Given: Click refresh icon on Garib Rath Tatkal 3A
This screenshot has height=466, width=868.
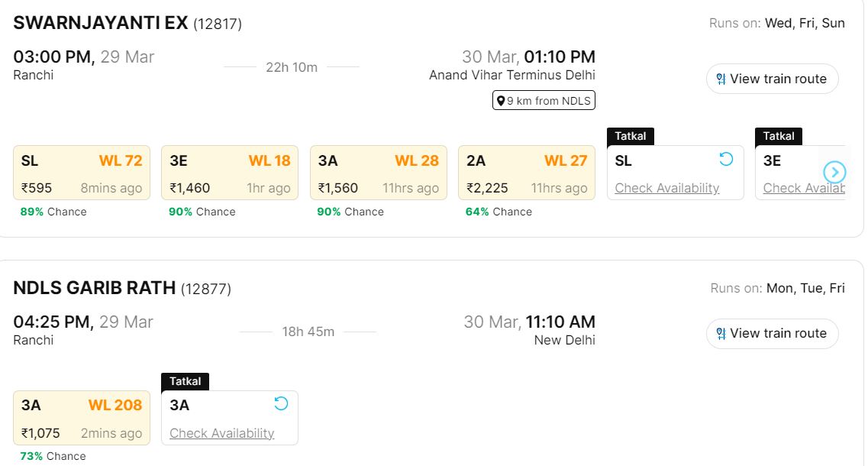Looking at the screenshot, I should (x=281, y=403).
